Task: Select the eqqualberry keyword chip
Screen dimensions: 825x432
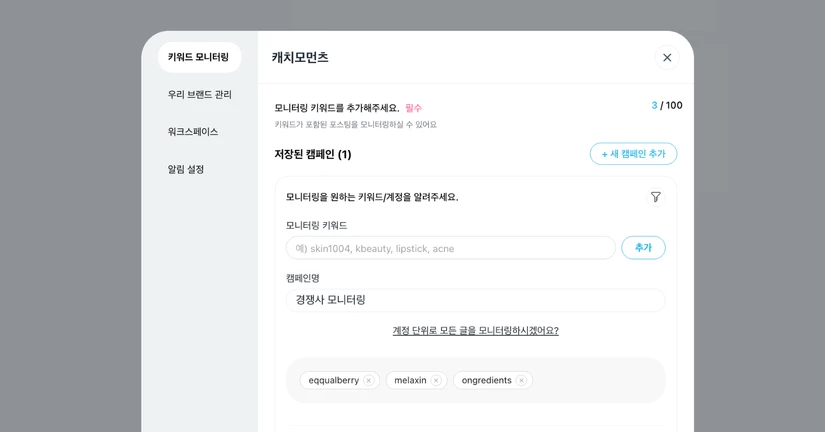Action: pyautogui.click(x=333, y=381)
